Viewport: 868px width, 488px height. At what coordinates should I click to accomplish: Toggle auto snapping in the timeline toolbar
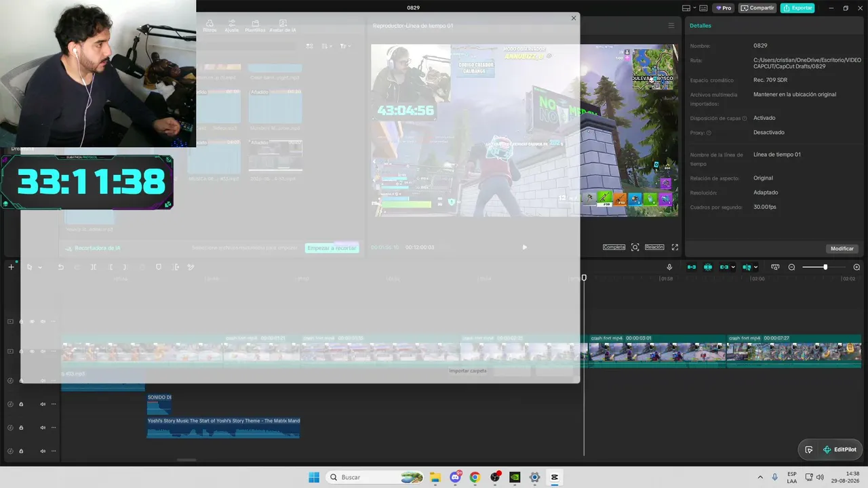[708, 267]
